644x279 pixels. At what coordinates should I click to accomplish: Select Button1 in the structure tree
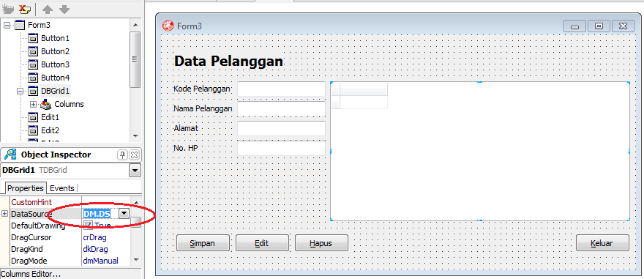(55, 38)
